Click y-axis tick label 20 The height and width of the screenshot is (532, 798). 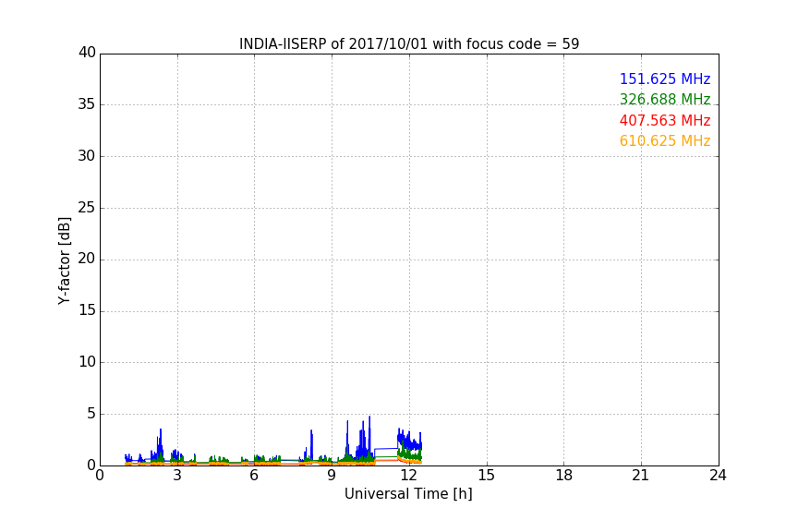(x=87, y=259)
